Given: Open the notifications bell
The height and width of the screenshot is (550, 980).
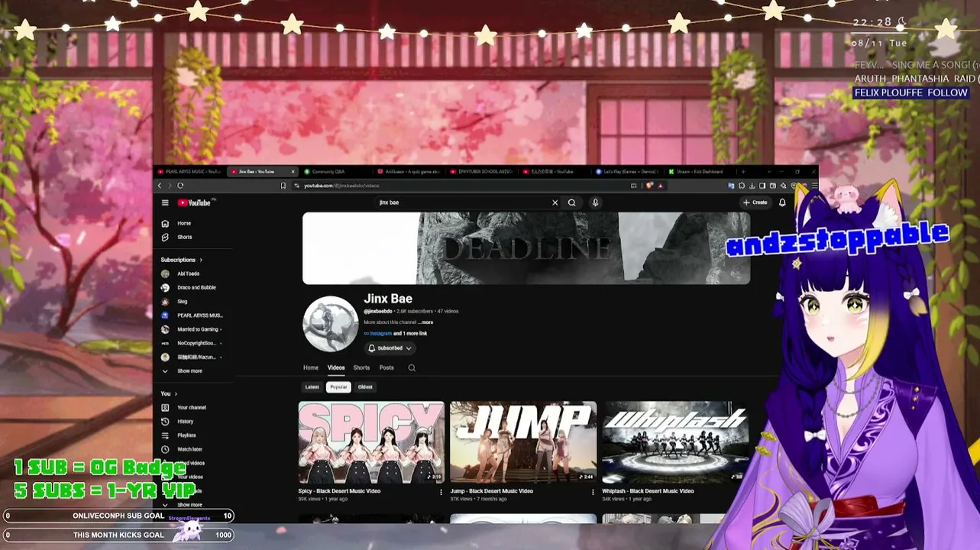Looking at the screenshot, I should coord(782,202).
